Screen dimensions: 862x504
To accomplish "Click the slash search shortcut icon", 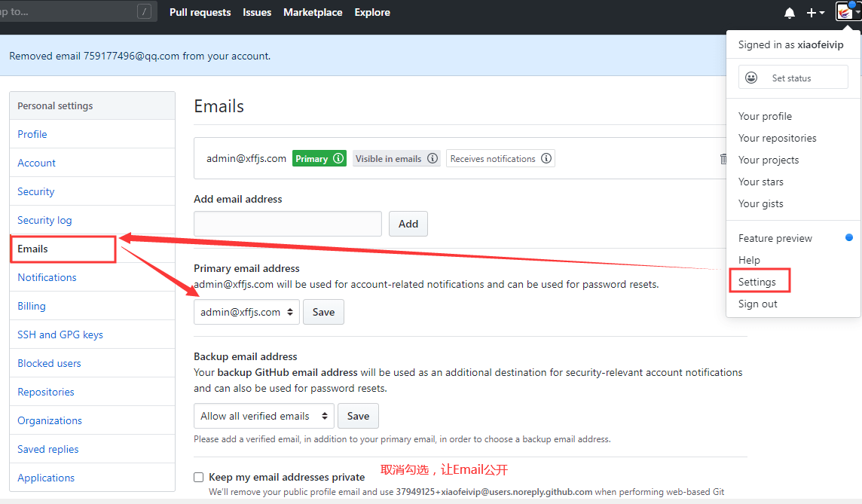I will 145,11.
